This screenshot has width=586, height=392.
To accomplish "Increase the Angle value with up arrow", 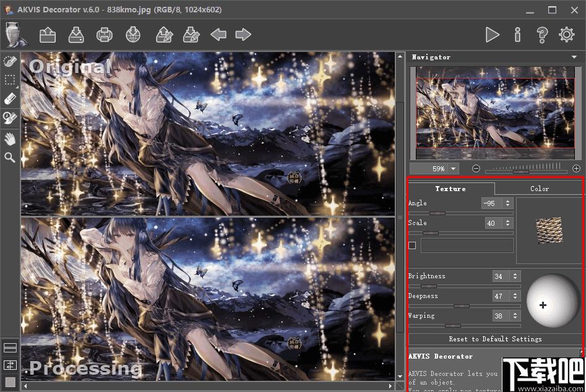I will coord(507,201).
